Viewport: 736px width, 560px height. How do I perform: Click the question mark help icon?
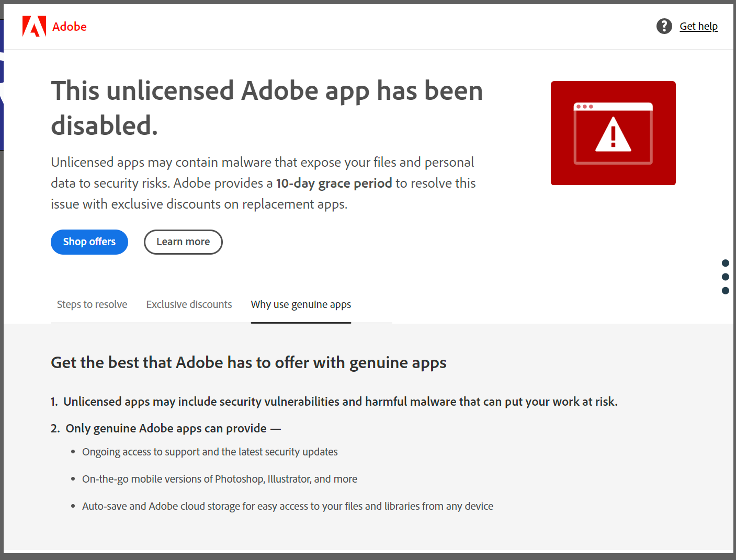coord(664,26)
